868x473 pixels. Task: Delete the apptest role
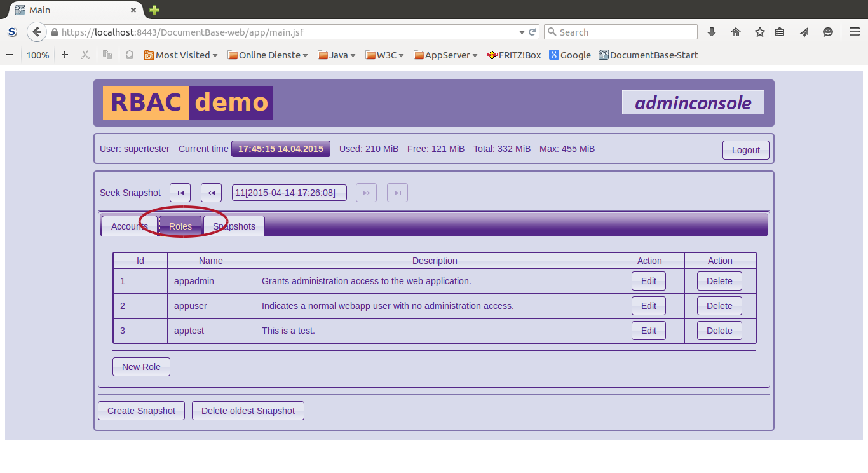tap(719, 331)
